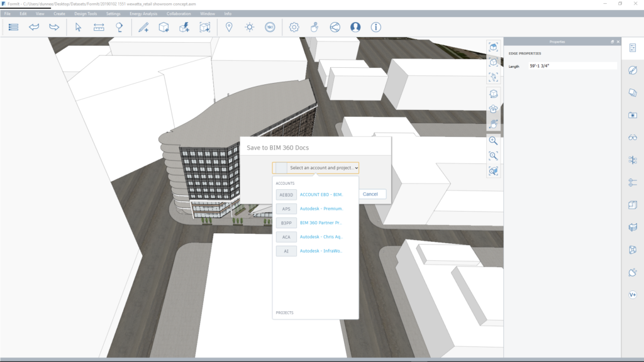The height and width of the screenshot is (362, 644).
Task: Open the user account profile icon
Action: tap(355, 27)
